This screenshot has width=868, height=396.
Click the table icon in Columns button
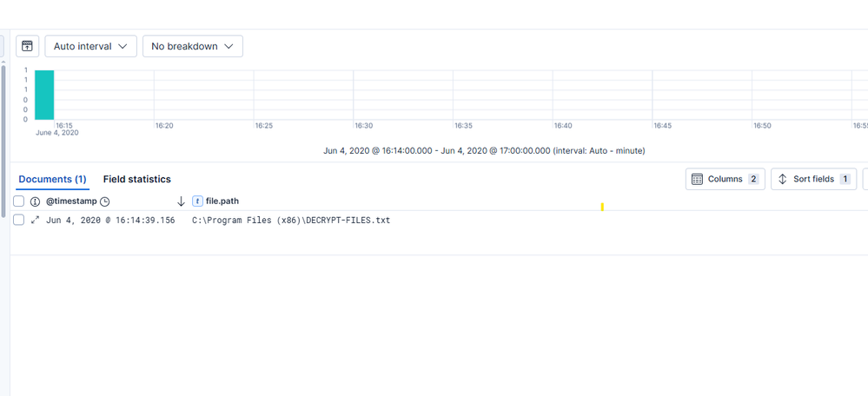[x=696, y=179]
